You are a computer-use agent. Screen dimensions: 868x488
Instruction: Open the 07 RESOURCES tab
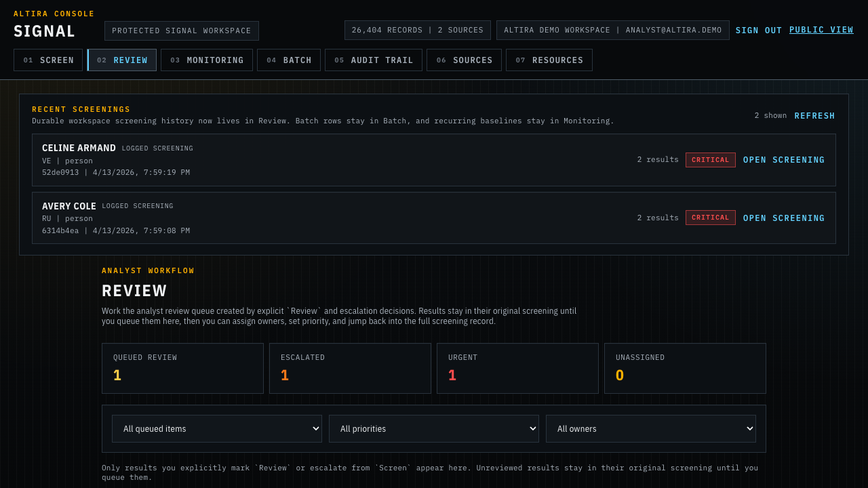549,60
